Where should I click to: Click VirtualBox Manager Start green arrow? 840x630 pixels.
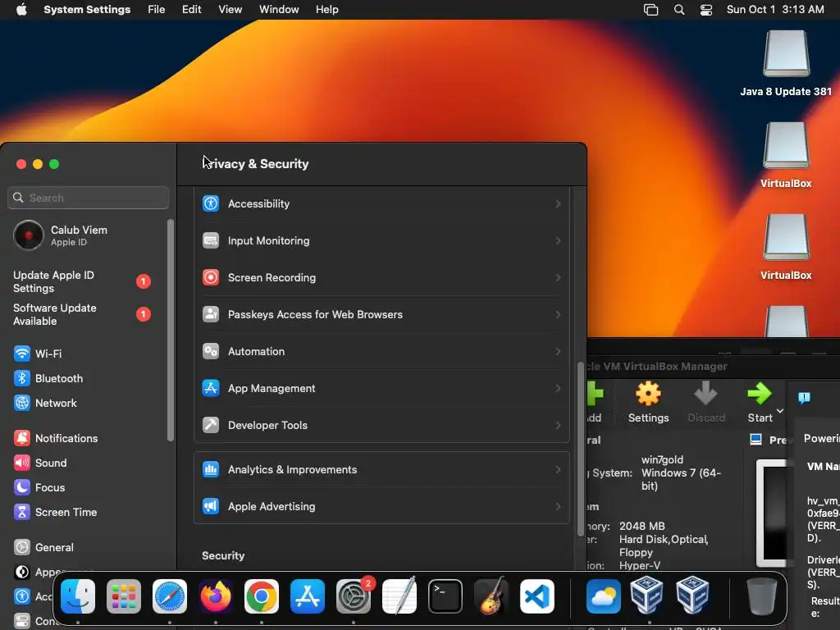tap(760, 394)
